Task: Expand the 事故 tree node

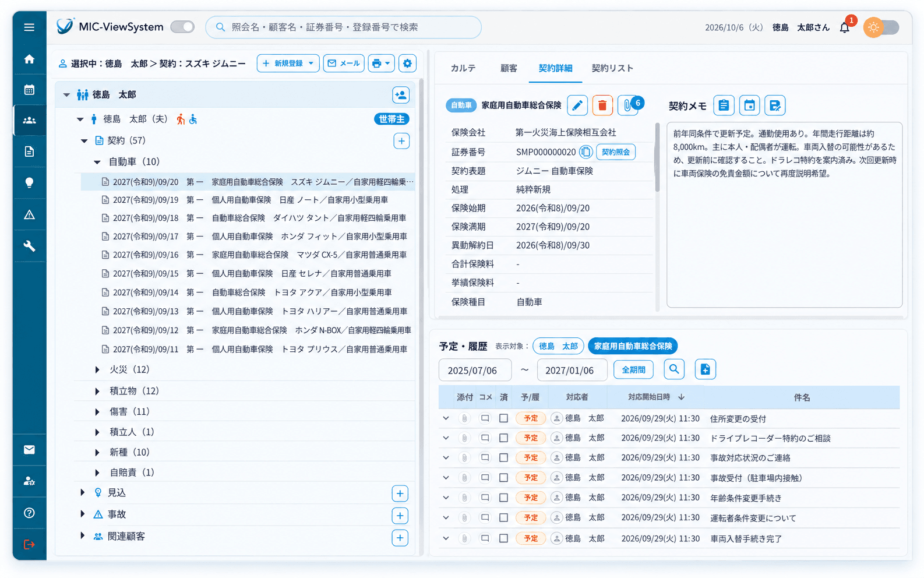Action: 82,514
